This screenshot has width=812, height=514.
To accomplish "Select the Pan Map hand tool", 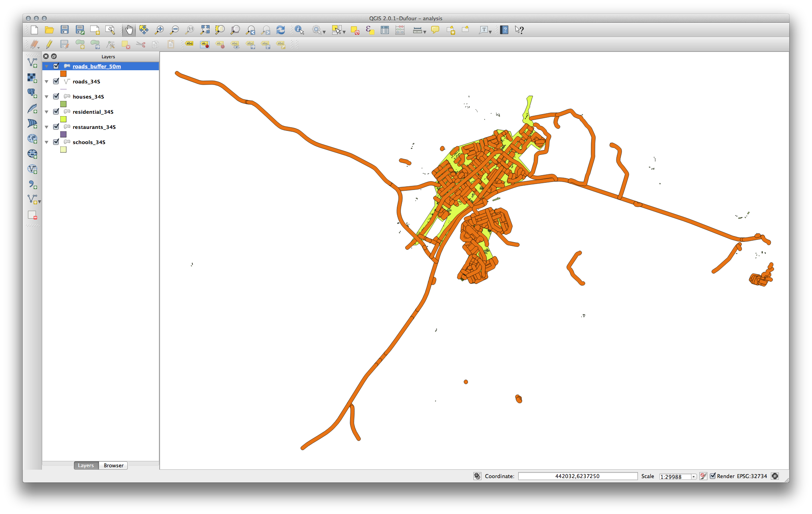I will [x=129, y=30].
